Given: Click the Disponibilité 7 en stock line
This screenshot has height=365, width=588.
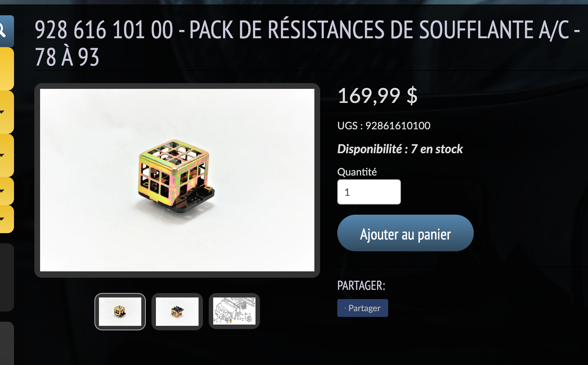Looking at the screenshot, I should click(x=400, y=149).
